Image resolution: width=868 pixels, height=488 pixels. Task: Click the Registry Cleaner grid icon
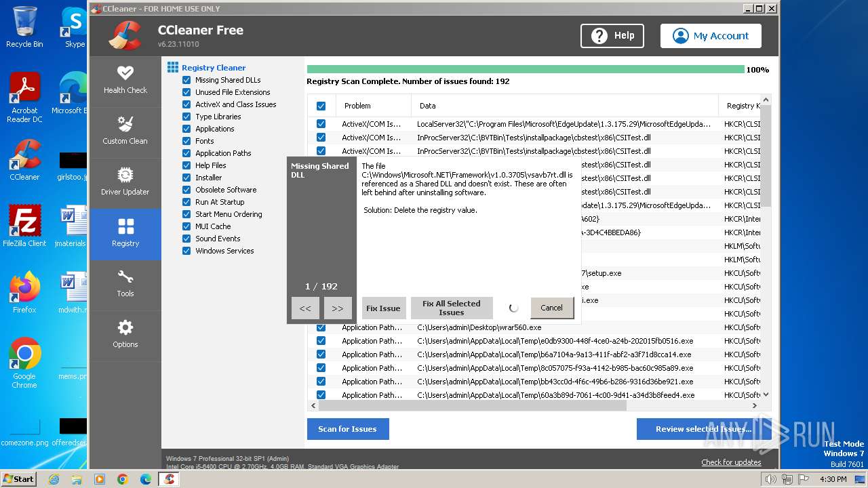[x=173, y=68]
